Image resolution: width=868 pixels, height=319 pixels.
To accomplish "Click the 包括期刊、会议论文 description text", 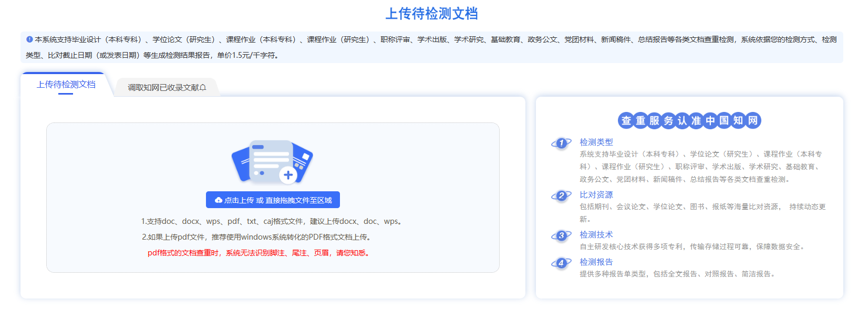I will pos(702,213).
